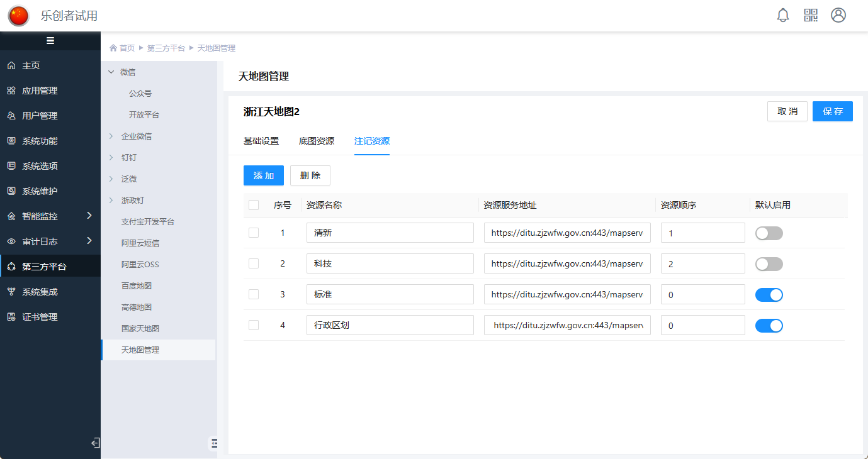Disable default toggle for 标准 row
This screenshot has width=868, height=459.
pos(769,295)
